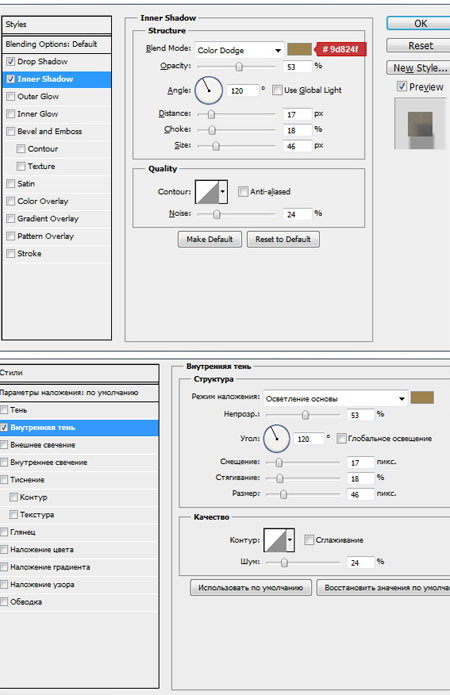The height and width of the screenshot is (695, 450).
Task: Click the Угол angle dial
Action: 277,439
